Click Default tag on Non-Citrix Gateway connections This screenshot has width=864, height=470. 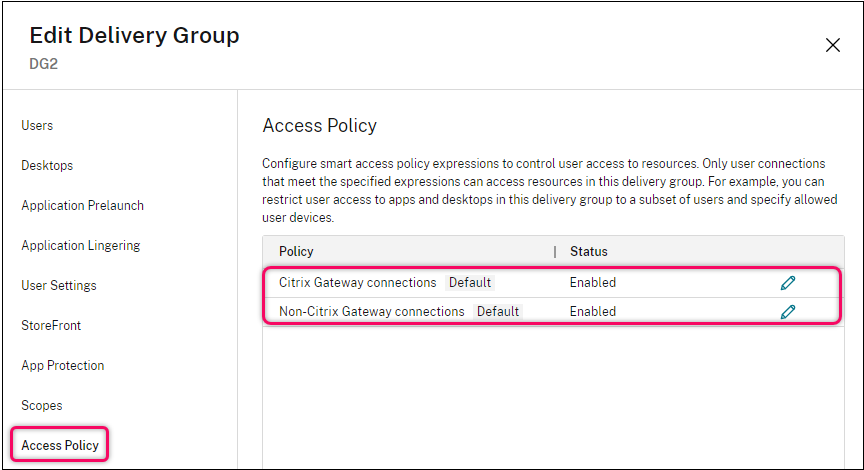(498, 312)
